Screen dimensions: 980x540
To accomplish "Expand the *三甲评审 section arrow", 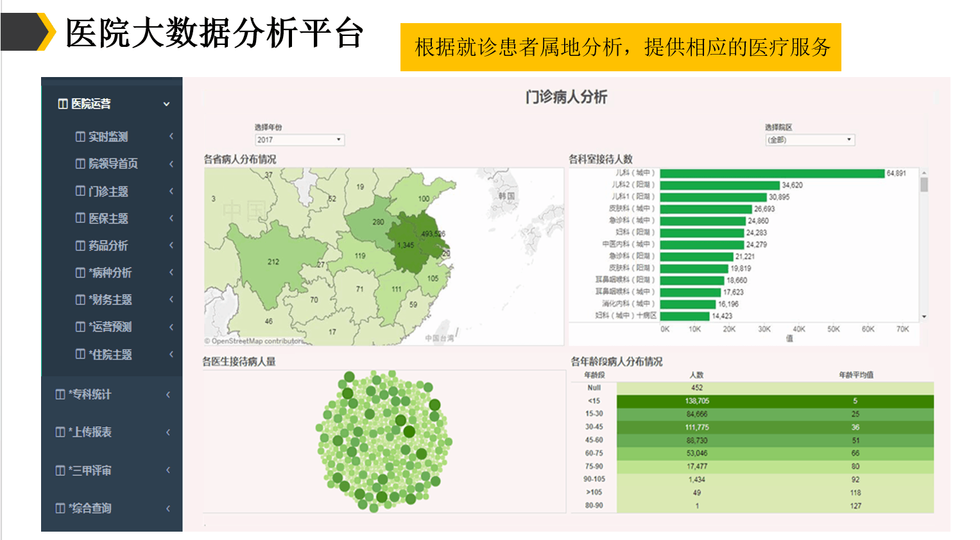I will [x=168, y=470].
